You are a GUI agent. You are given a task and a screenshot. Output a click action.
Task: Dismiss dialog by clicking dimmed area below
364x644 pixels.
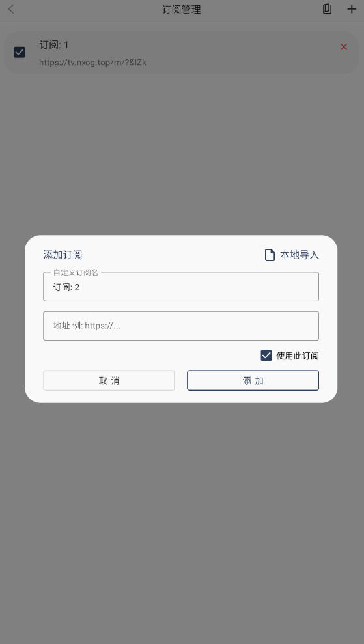coord(182,513)
